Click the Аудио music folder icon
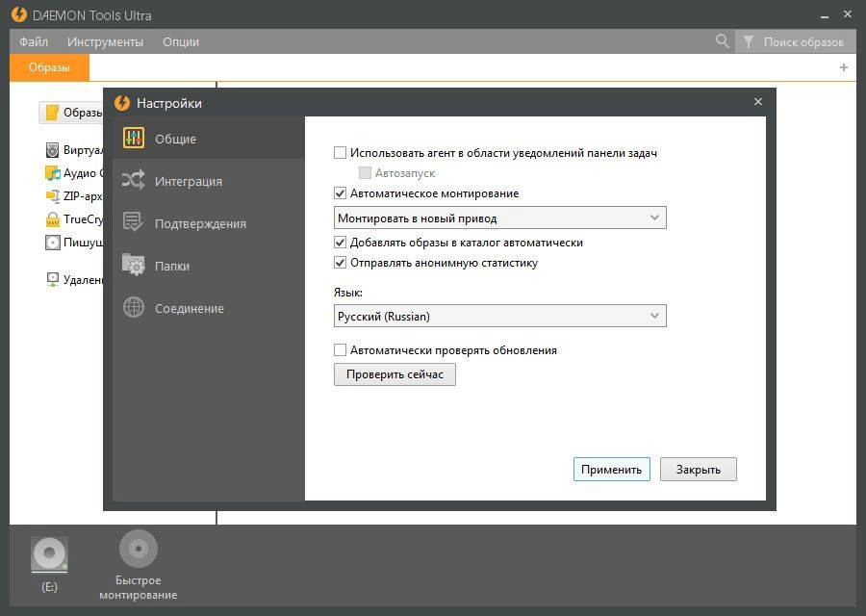The height and width of the screenshot is (616, 866). pyautogui.click(x=53, y=173)
